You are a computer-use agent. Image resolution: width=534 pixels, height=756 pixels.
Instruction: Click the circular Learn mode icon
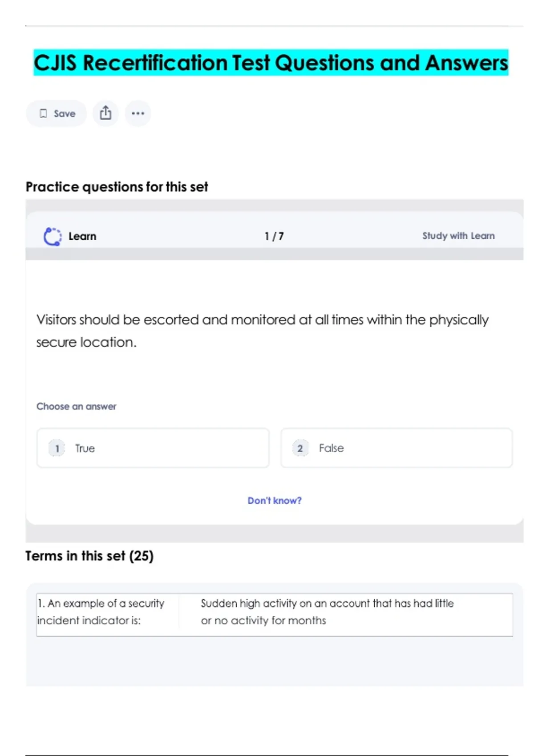pos(53,236)
